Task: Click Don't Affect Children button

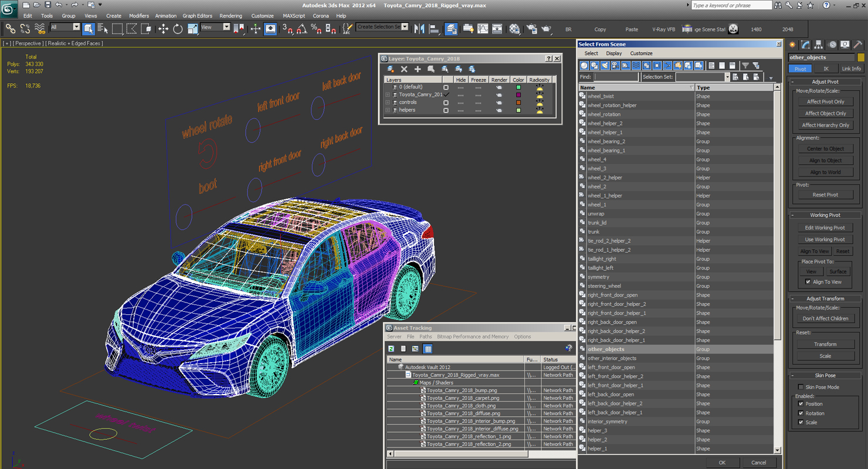Action: pyautogui.click(x=825, y=319)
